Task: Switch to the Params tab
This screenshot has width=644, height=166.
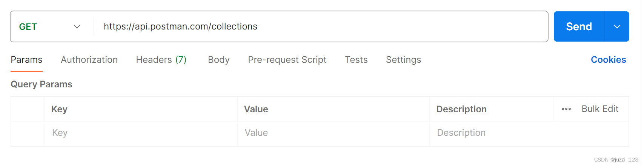Action: 26,60
